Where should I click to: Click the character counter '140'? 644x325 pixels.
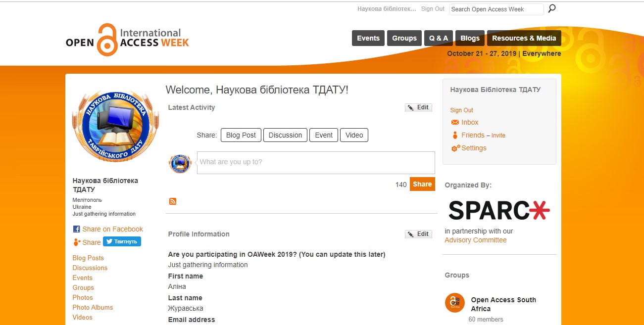pyautogui.click(x=401, y=185)
